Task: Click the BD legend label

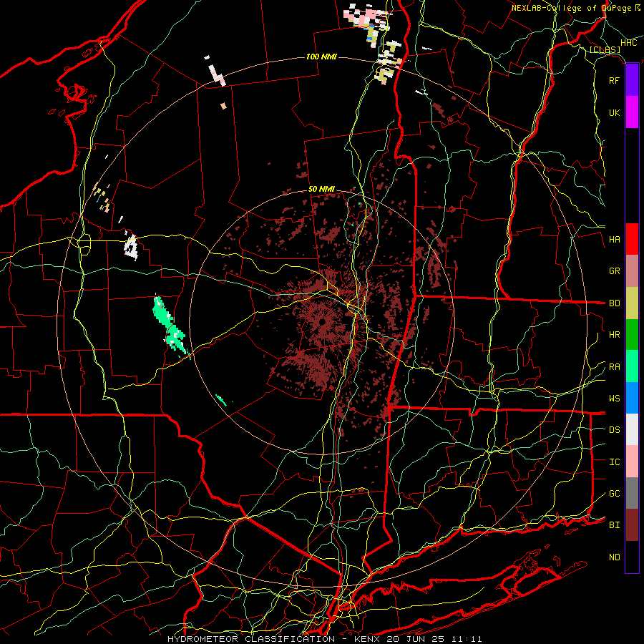Action: click(x=614, y=303)
